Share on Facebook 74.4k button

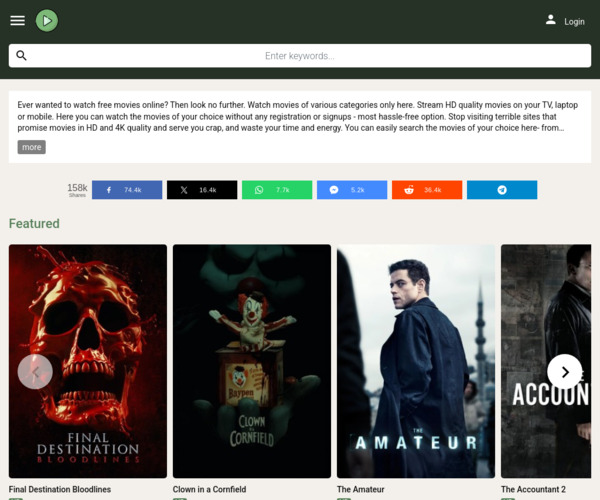(127, 190)
